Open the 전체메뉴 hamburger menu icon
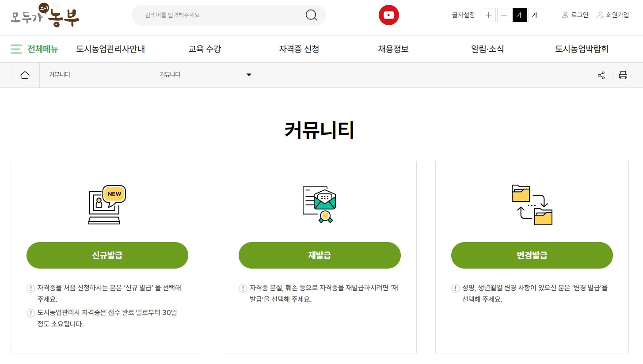The width and height of the screenshot is (643, 364). (x=16, y=49)
